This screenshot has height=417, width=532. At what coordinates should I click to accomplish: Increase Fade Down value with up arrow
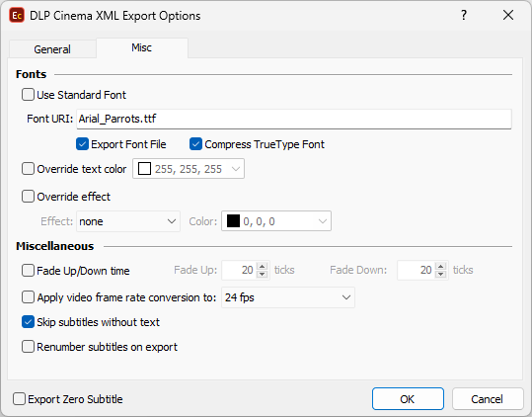[x=441, y=266]
